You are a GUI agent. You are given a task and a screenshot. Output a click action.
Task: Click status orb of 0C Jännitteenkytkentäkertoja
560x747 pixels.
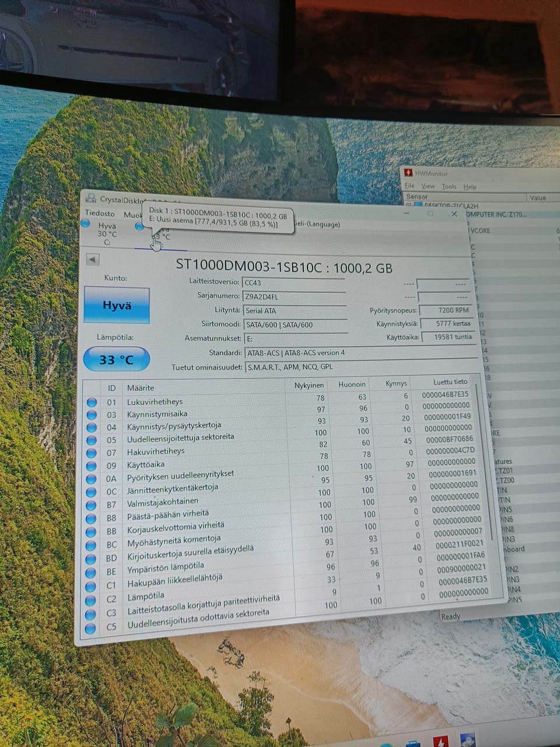(91, 492)
